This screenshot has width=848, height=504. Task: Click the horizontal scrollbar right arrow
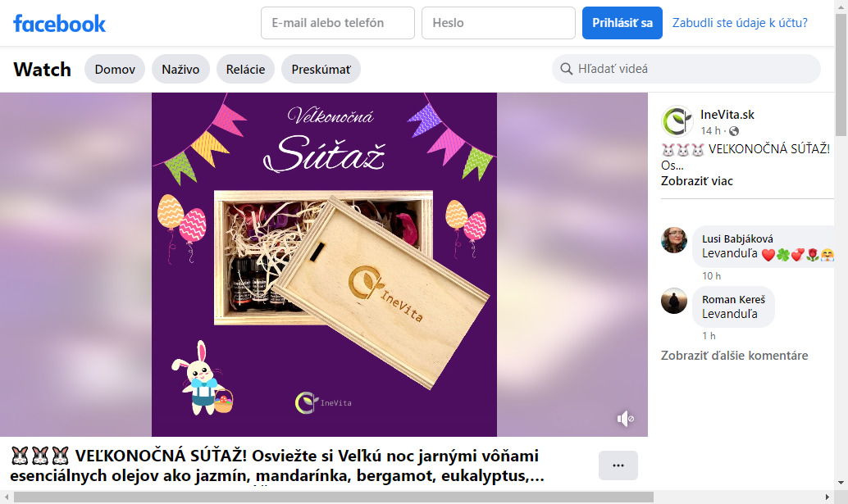point(827,497)
